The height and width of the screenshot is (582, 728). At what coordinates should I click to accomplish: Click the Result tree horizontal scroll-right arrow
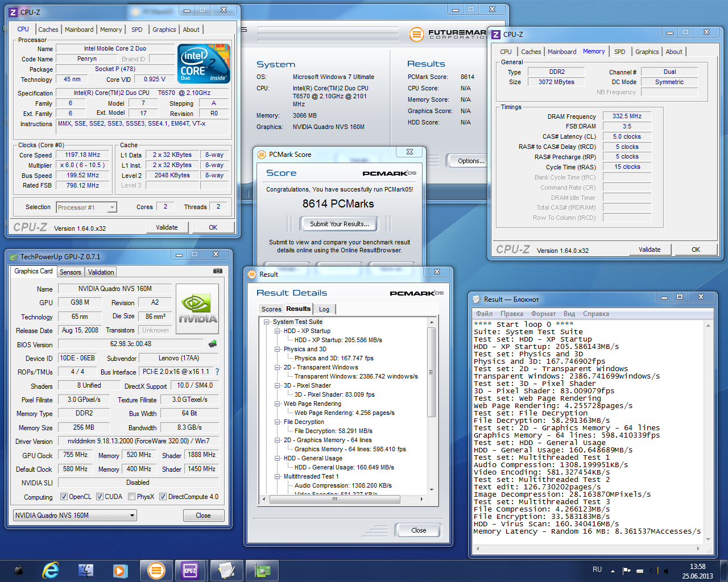point(421,499)
